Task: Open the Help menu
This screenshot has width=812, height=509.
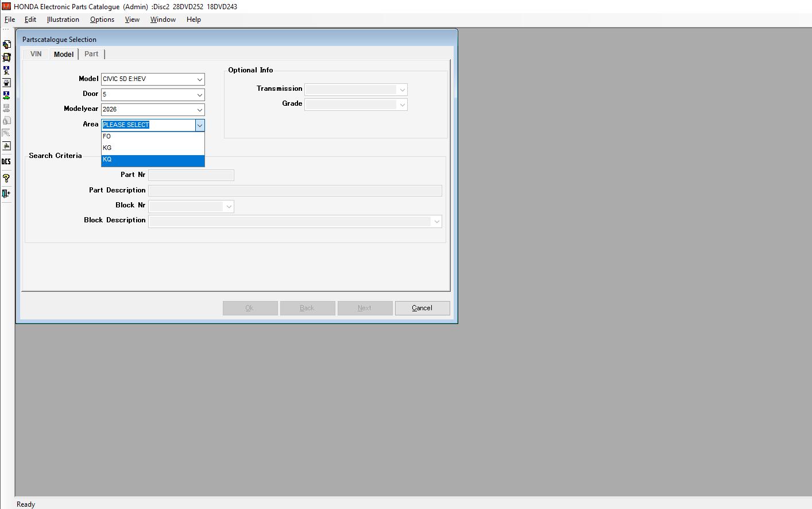Action: [x=194, y=20]
